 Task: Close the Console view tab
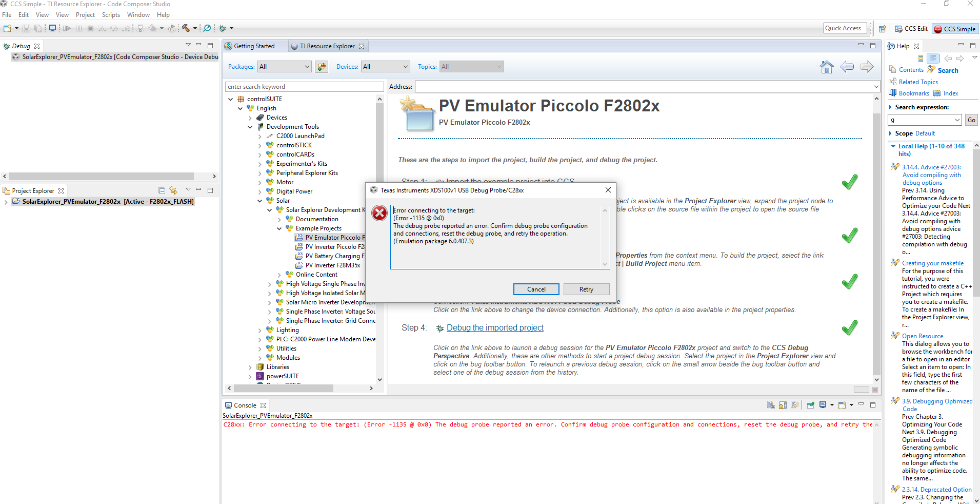pyautogui.click(x=263, y=405)
